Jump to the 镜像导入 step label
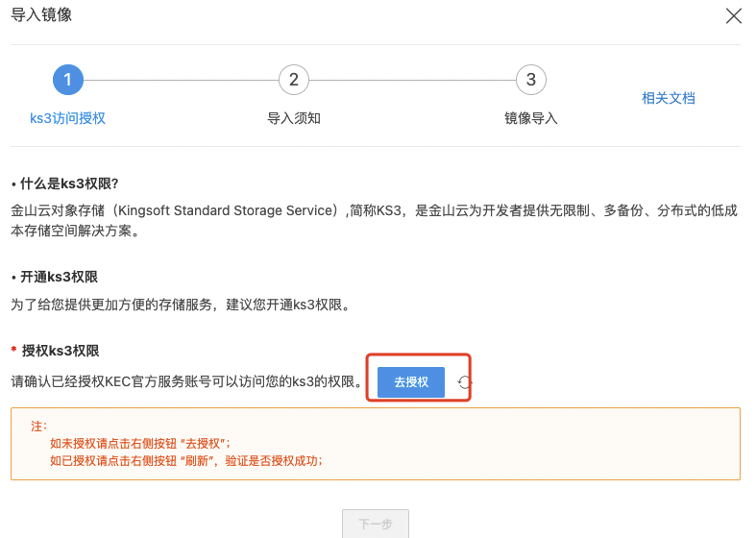 (530, 118)
